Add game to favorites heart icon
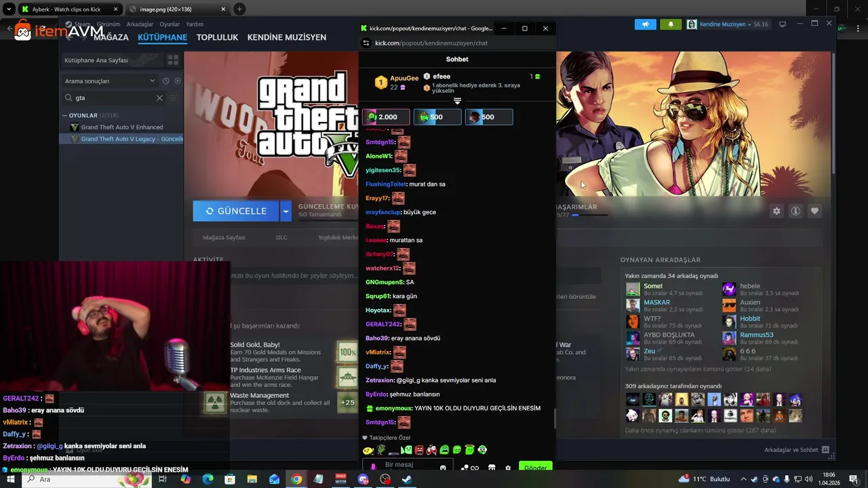The width and height of the screenshot is (868, 488). pyautogui.click(x=814, y=211)
